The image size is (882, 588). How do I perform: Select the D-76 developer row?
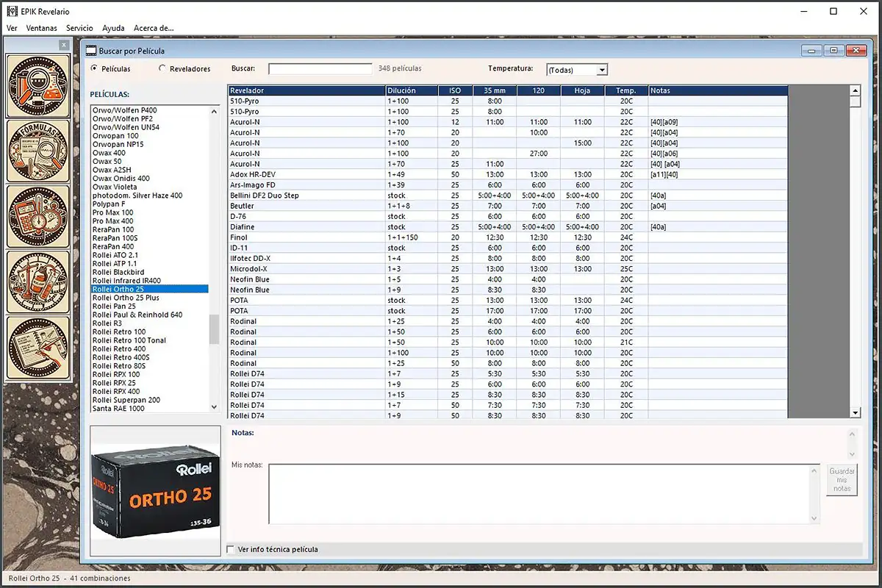508,217
